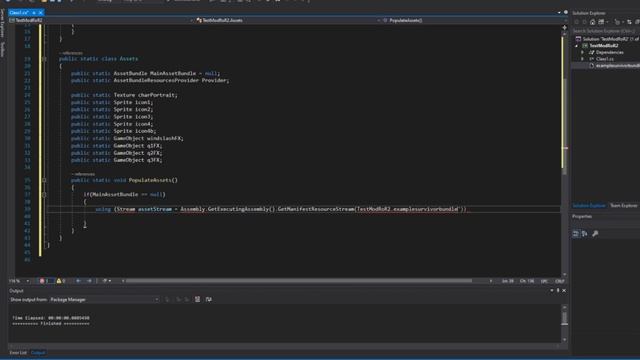640x360 pixels.
Task: Click the yellow warning count indicator
Action: (x=61, y=281)
